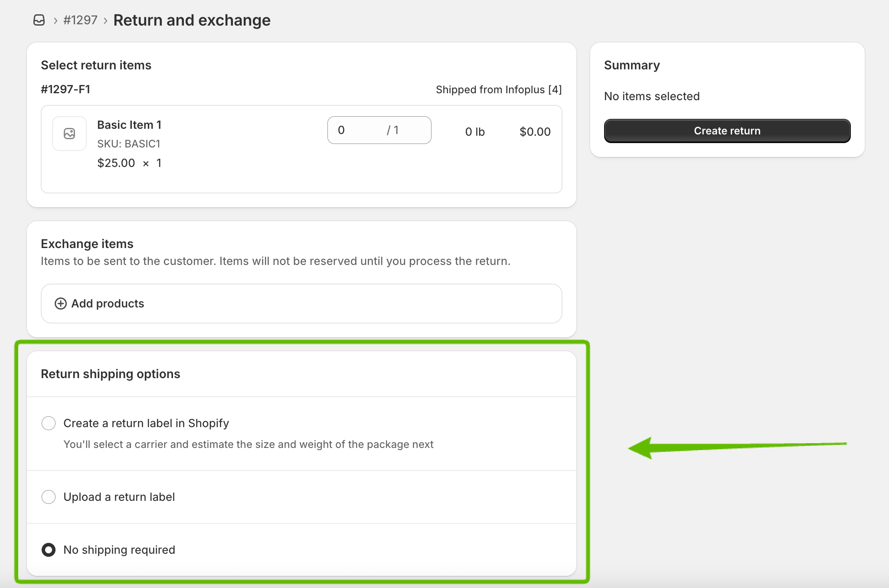Click the Basic Item 1 product name
Screen dimensions: 889x588
coord(129,125)
